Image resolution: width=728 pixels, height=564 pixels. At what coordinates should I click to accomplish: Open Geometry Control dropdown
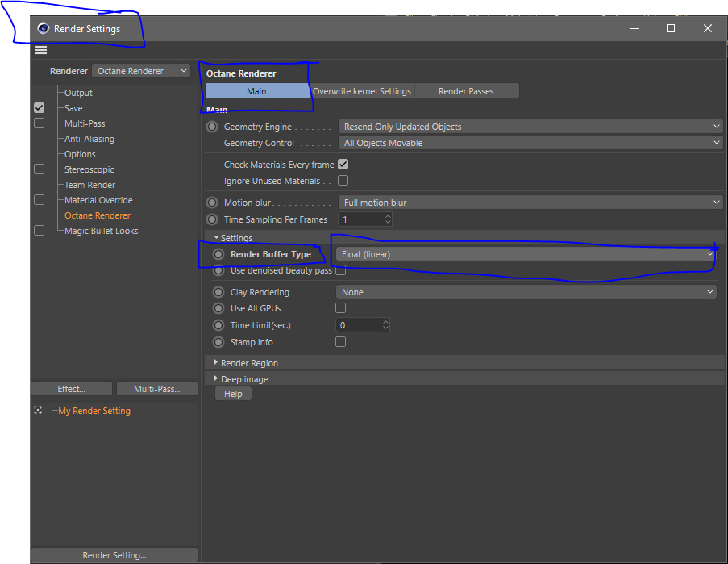point(530,143)
